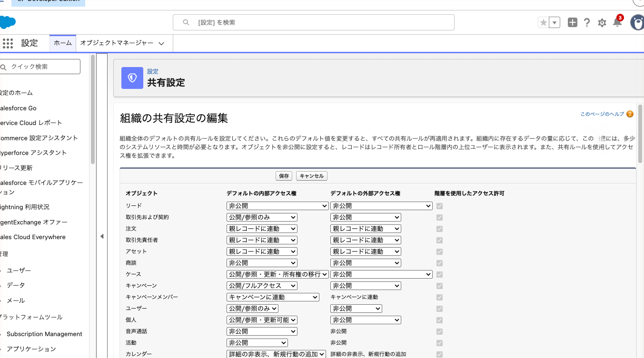Image resolution: width=644 pixels, height=358 pixels.
Task: Open Commerce 設定アシスタント in the sidebar
Action: click(x=39, y=138)
